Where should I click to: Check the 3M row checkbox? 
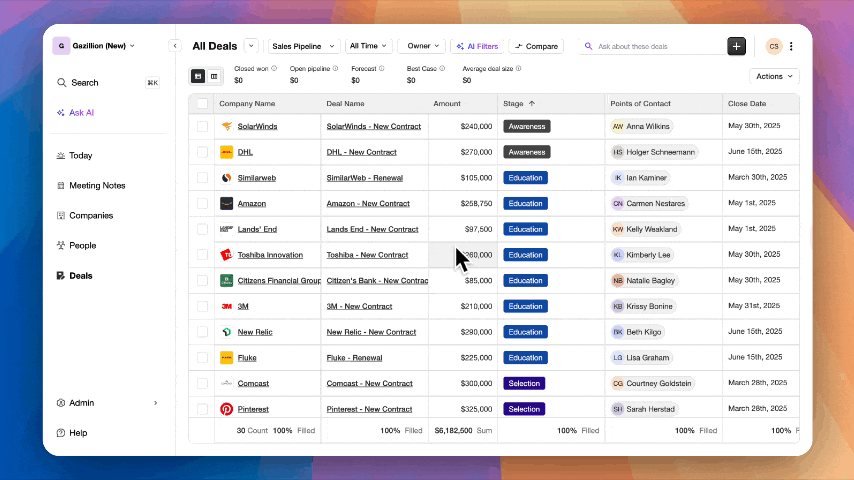(202, 306)
